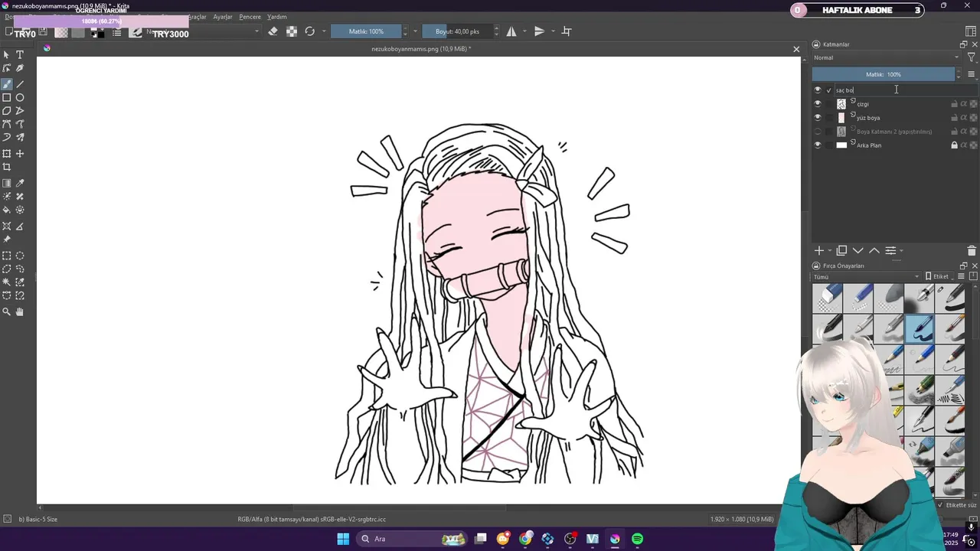Toggle preserve alpha checkerboard icon
Screen dimensions: 980x551
292,31
